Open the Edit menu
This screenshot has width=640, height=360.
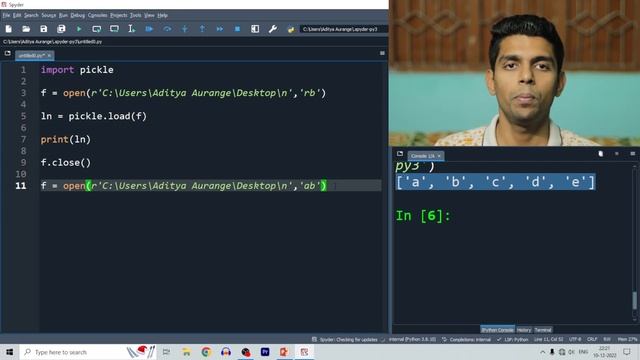pyautogui.click(x=17, y=15)
